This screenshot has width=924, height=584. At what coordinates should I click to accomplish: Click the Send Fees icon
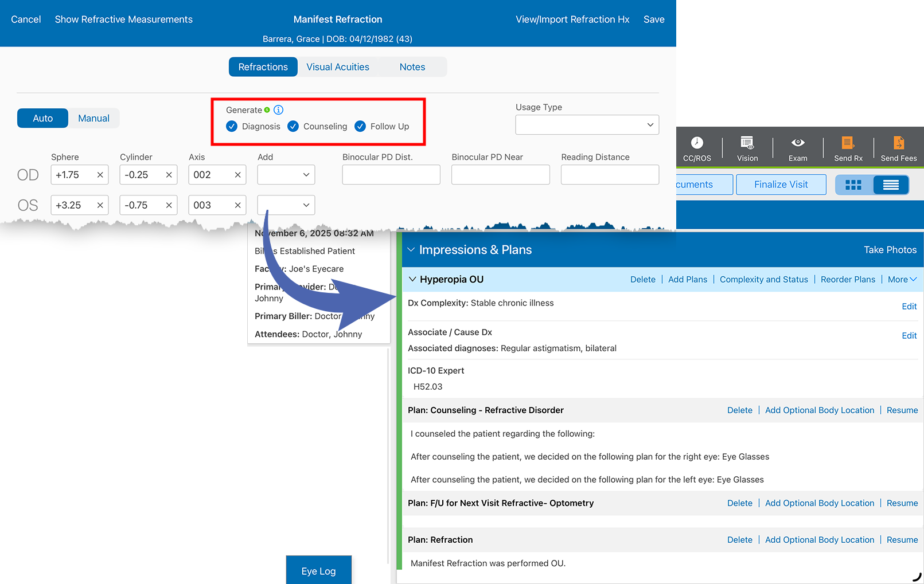coord(898,143)
